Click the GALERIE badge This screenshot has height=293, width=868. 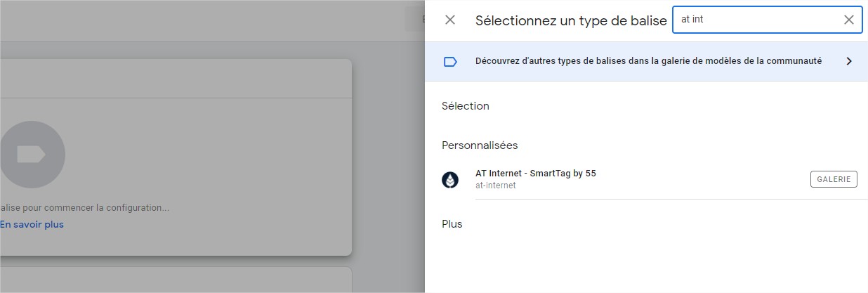click(834, 180)
